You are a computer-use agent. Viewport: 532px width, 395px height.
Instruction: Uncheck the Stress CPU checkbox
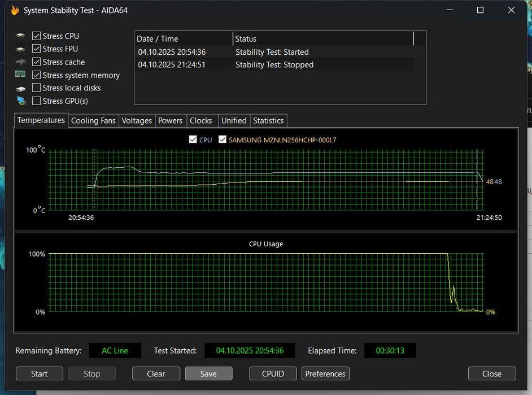pos(36,36)
